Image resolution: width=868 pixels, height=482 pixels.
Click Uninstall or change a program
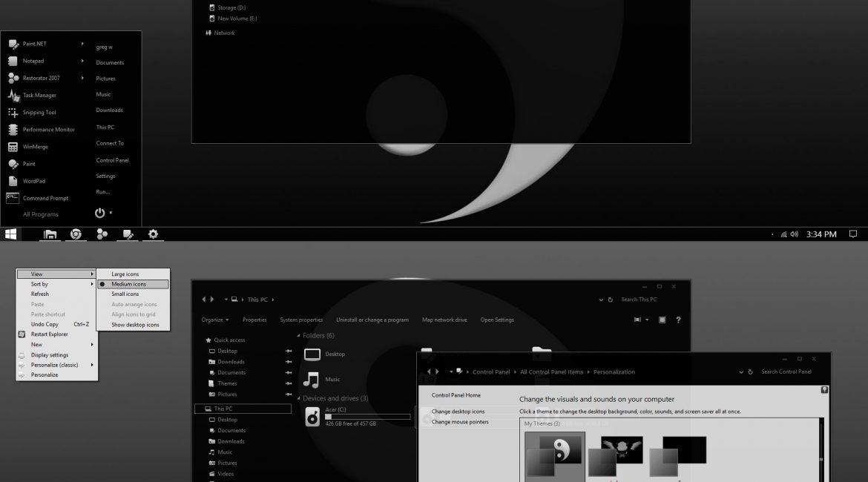372,320
